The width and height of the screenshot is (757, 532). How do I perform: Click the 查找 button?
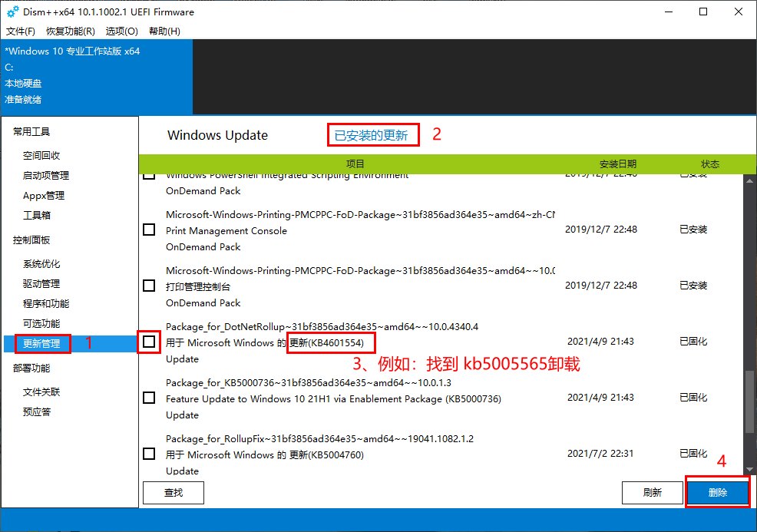click(x=174, y=493)
